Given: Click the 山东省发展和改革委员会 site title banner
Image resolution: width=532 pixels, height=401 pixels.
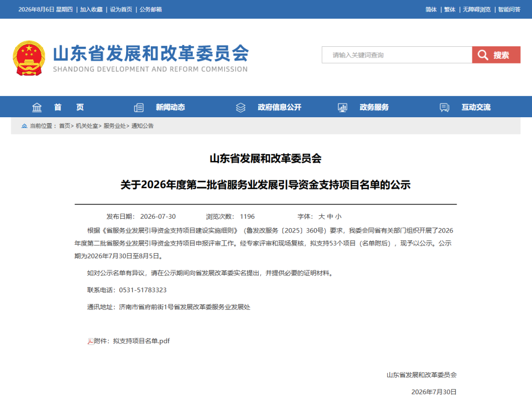Looking at the screenshot, I should [x=151, y=58].
